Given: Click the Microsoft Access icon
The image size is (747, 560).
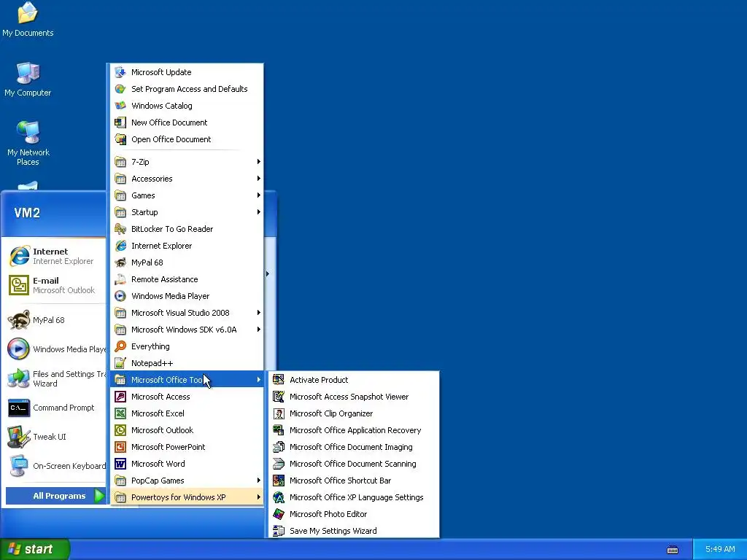Looking at the screenshot, I should [120, 397].
